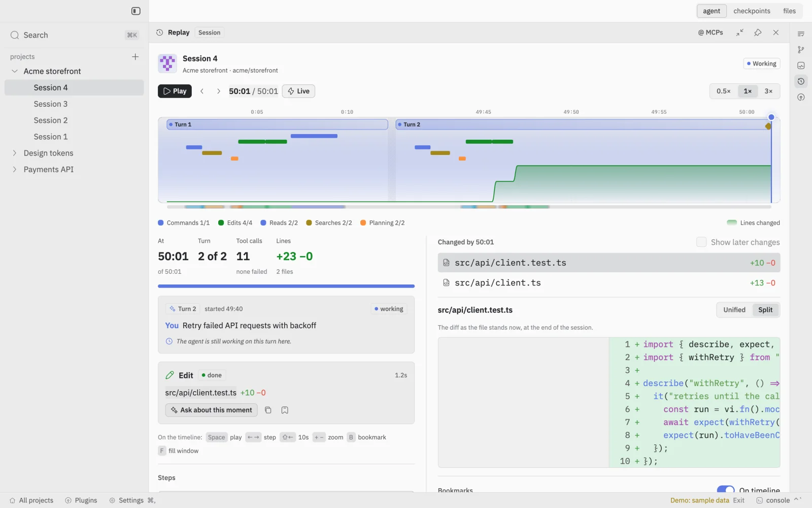Click the All projects home icon
This screenshot has height=508, width=812.
coord(12,500)
